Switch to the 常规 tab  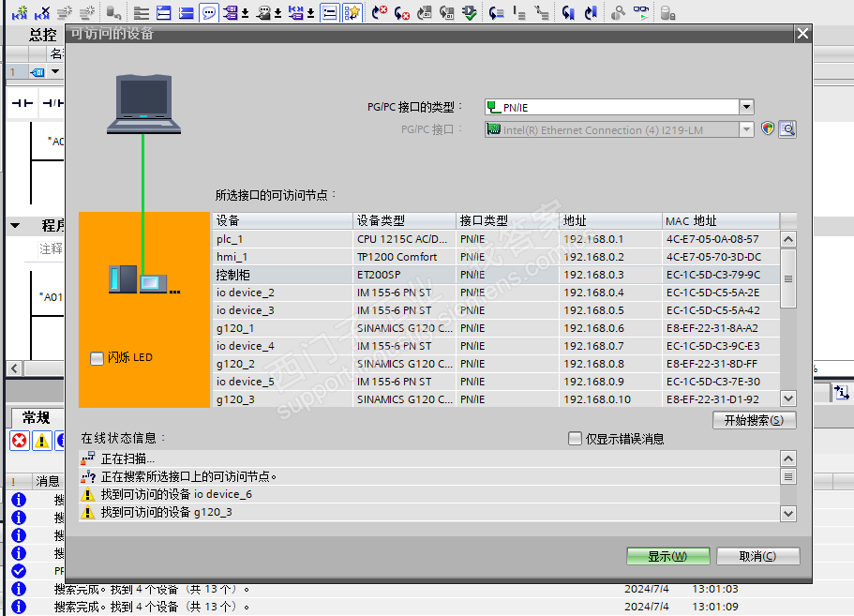36,418
